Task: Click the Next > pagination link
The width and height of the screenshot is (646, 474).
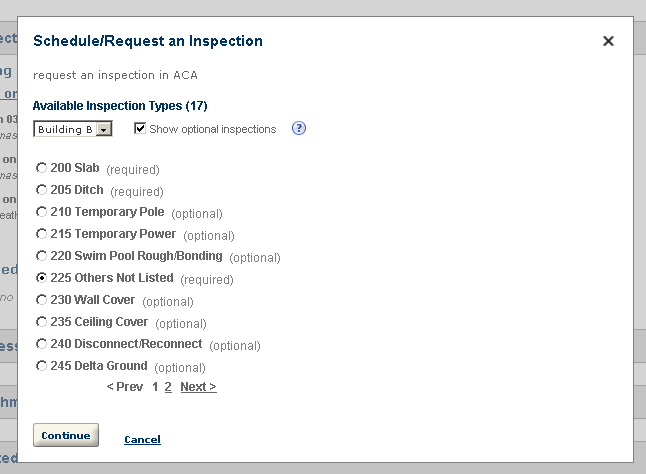Action: tap(198, 387)
